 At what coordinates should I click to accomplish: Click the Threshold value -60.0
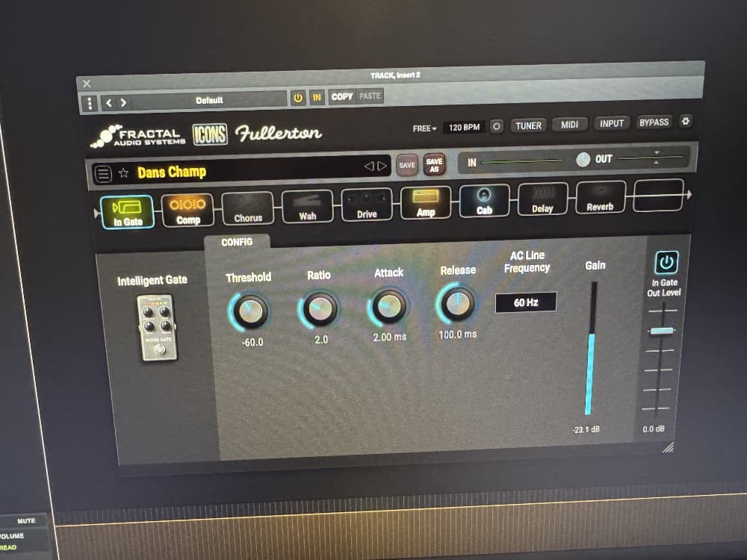[x=252, y=342]
